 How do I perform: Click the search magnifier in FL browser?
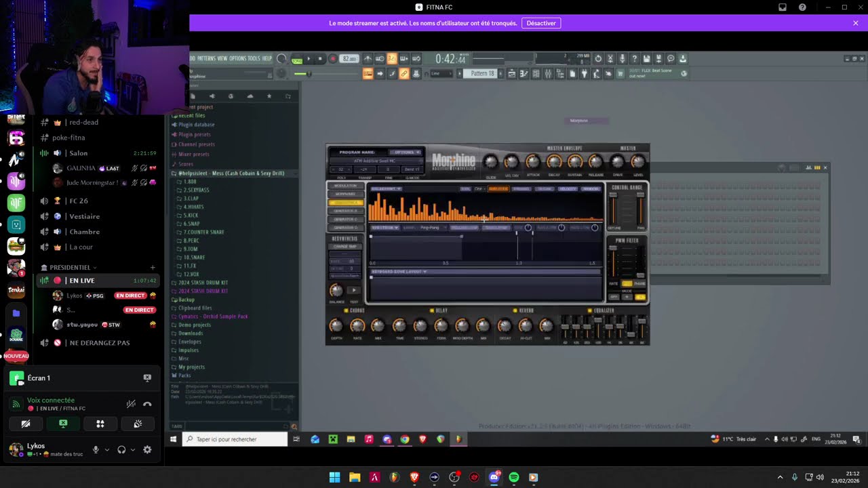coord(294,426)
